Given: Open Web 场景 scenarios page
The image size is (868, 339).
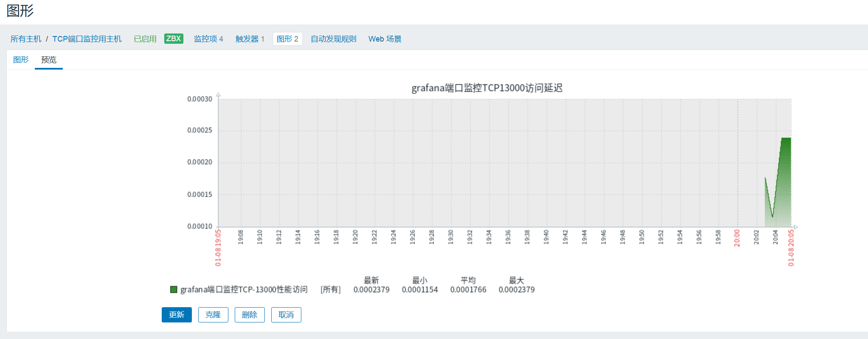Looking at the screenshot, I should pyautogui.click(x=385, y=39).
